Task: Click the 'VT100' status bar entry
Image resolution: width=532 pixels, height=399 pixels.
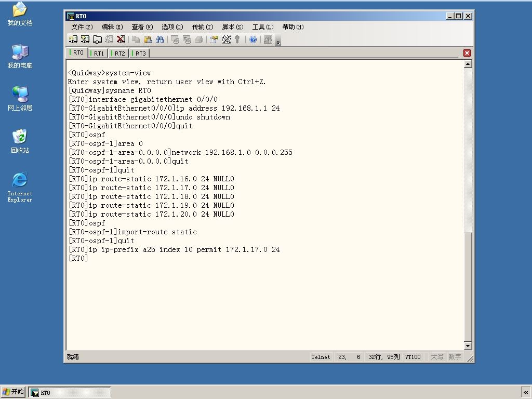Action: [413, 357]
